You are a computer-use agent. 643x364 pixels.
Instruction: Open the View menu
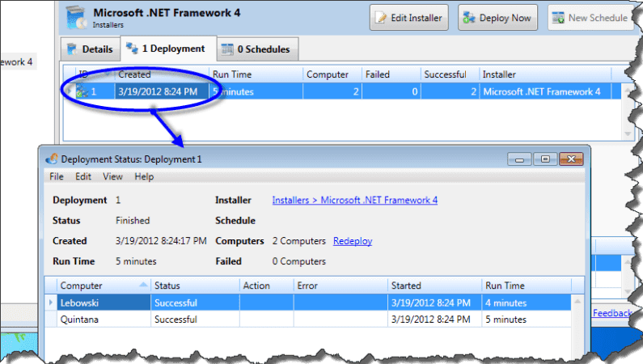pyautogui.click(x=112, y=176)
